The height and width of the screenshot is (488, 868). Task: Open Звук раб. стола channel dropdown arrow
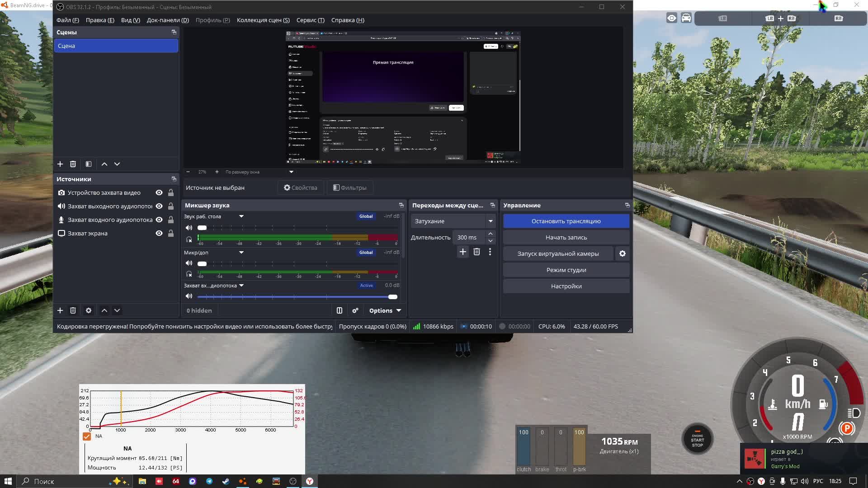(x=241, y=216)
